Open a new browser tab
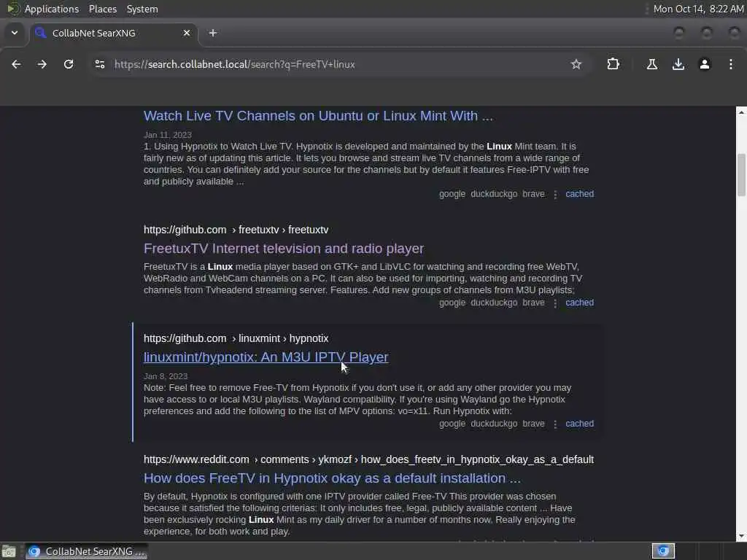The width and height of the screenshot is (747, 560). (213, 33)
